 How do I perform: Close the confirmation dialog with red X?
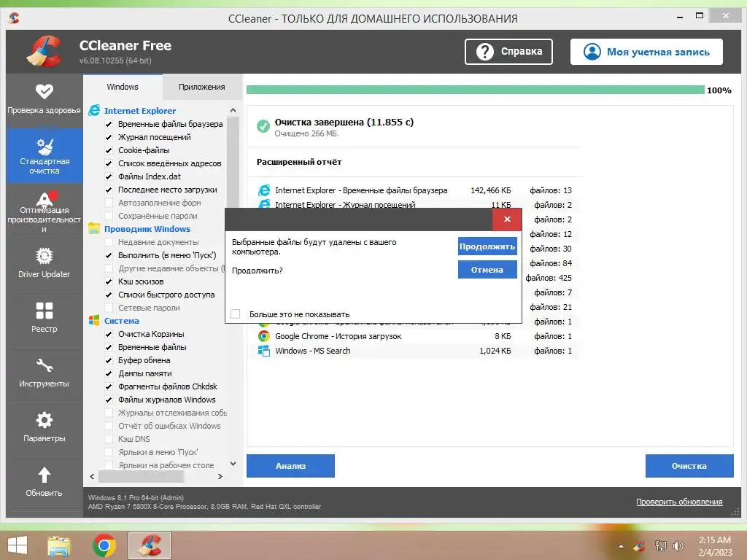tap(507, 219)
